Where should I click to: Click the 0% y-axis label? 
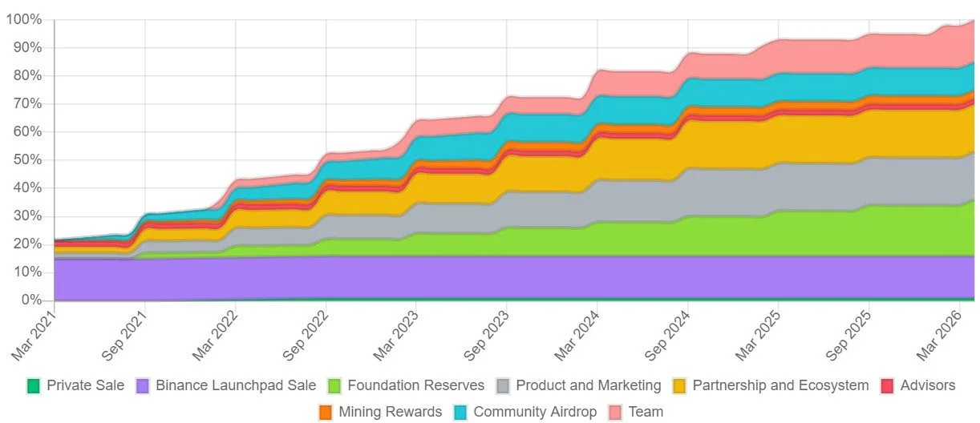(30, 300)
